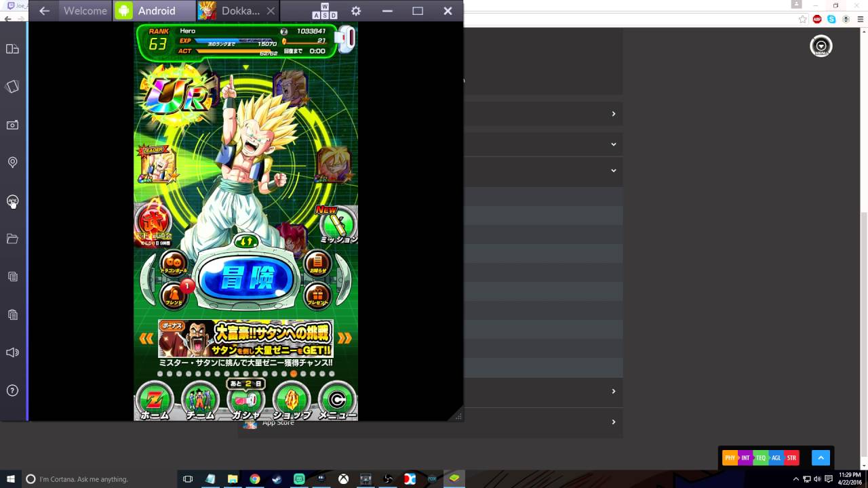This screenshot has width=868, height=488.
Task: Click the help question mark in the sidebar
Action: click(x=12, y=390)
